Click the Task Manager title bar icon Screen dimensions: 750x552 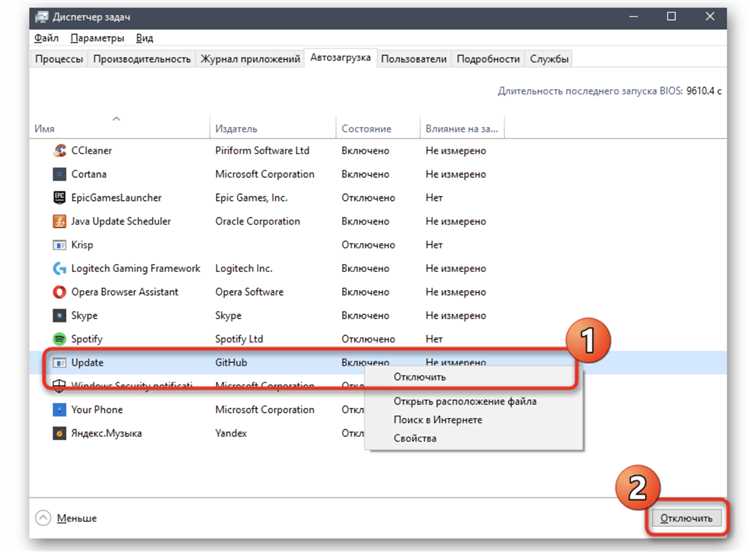(x=42, y=17)
